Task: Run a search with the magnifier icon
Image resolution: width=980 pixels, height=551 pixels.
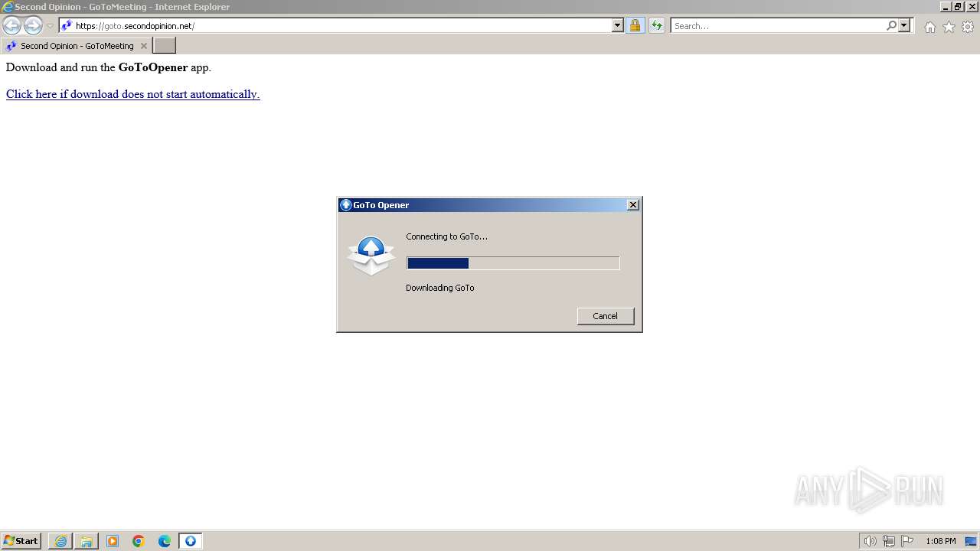Action: click(891, 26)
